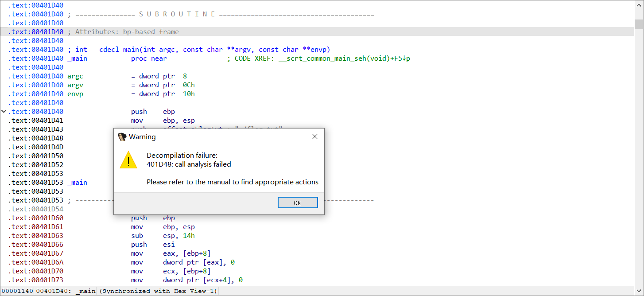Click the SUBROUTINE separator comment line
This screenshot has height=296, width=644.
221,14
